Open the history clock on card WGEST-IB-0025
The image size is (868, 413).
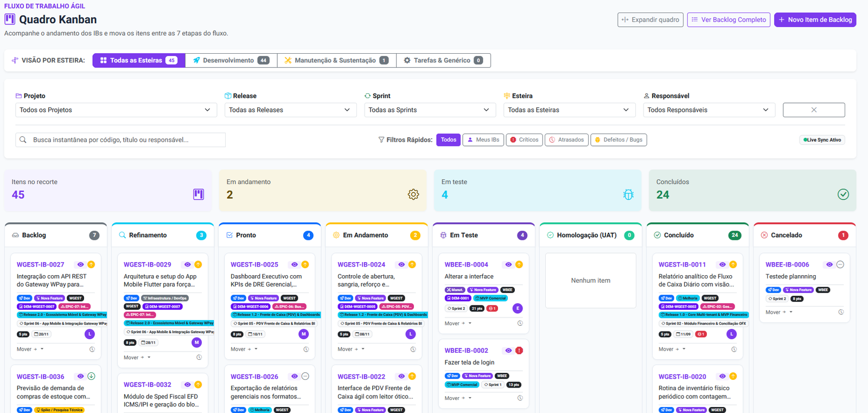(306, 350)
